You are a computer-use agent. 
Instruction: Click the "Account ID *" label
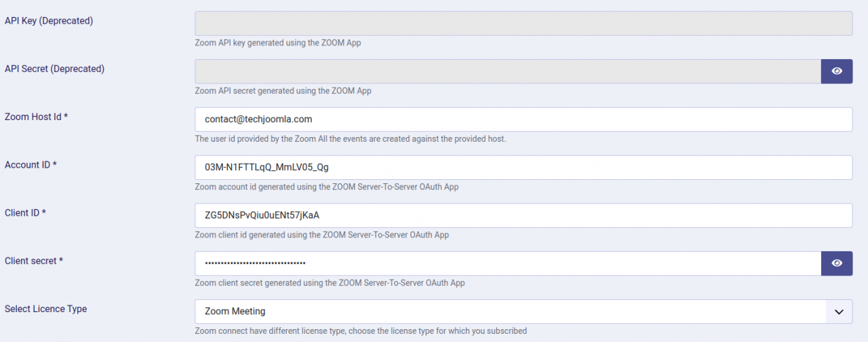(31, 165)
